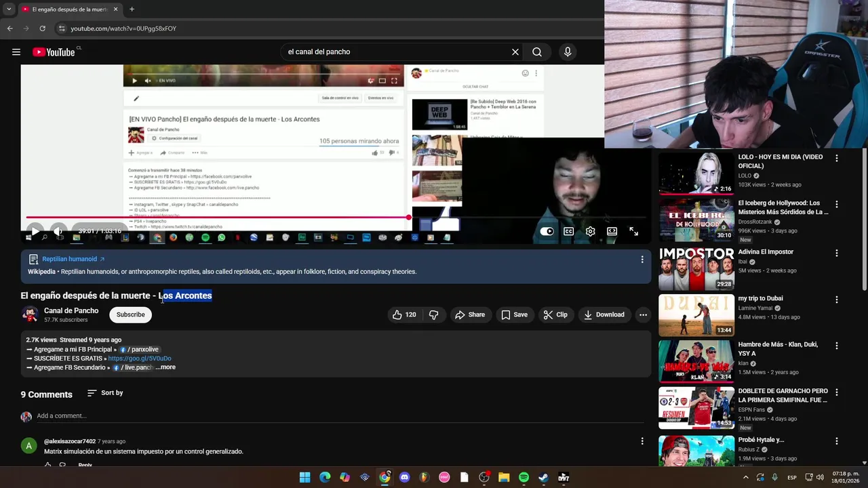This screenshot has height=488, width=868.
Task: Open a new browser tab
Action: 132,9
